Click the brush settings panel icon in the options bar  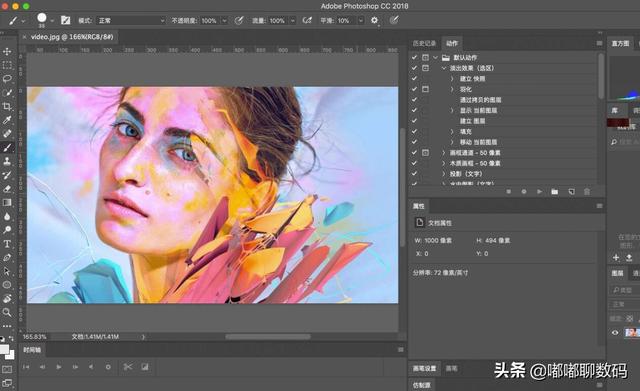coord(65,20)
